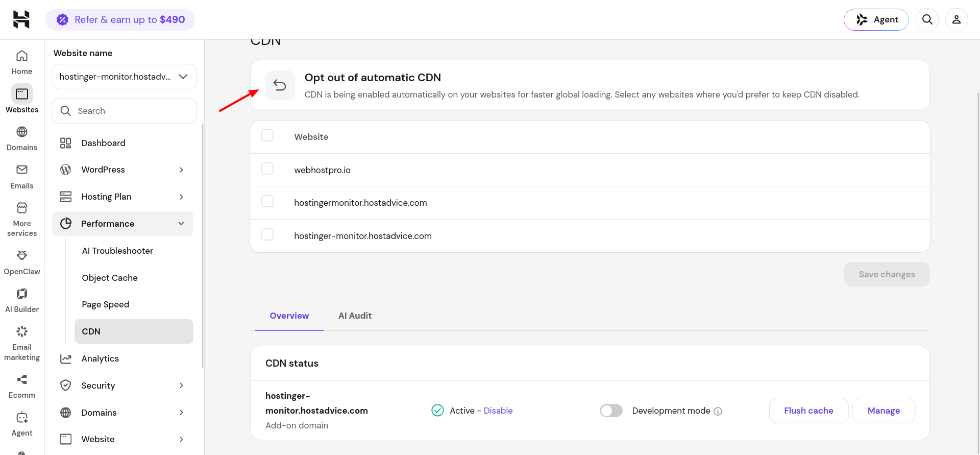The height and width of the screenshot is (455, 980).
Task: Click the sidebar Search field
Action: click(x=124, y=111)
